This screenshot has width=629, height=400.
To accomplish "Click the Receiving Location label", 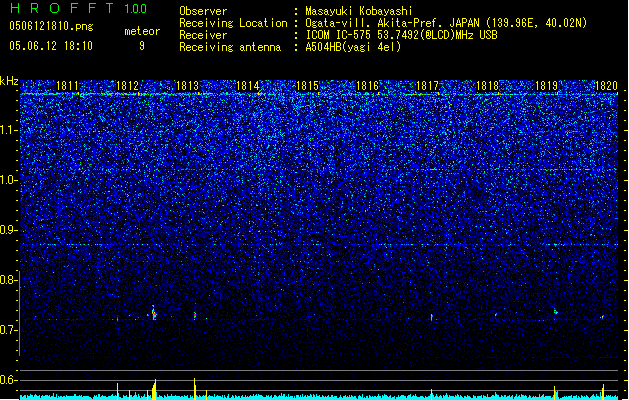I will [233, 23].
